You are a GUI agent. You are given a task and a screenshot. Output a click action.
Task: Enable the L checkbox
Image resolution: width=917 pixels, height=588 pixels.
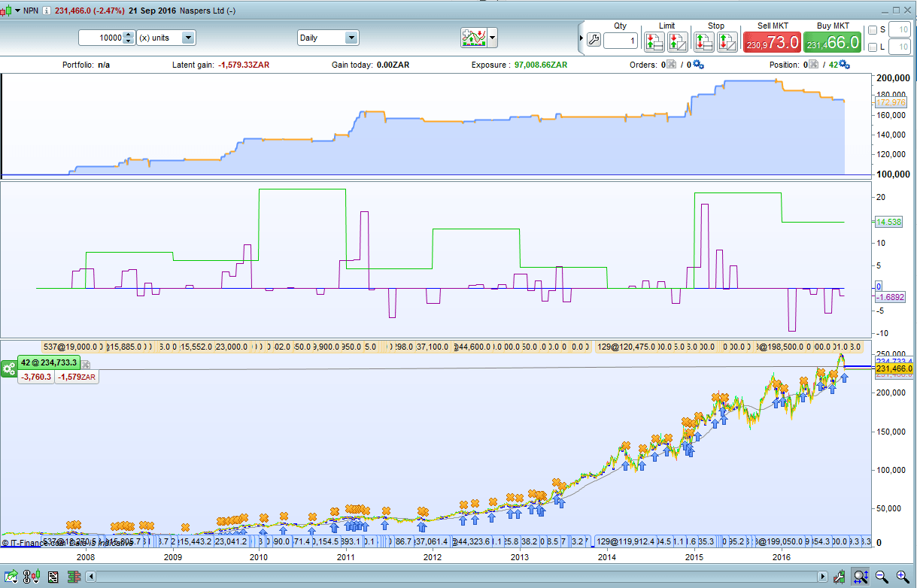873,47
